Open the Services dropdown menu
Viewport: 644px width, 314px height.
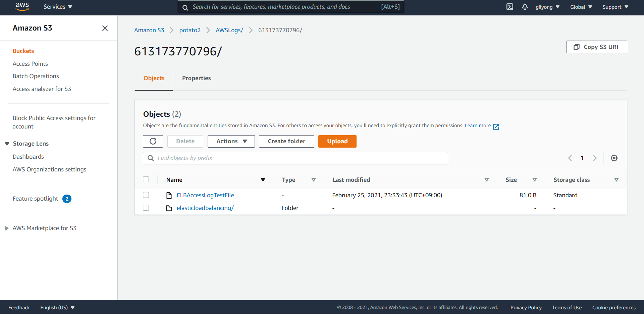click(58, 7)
